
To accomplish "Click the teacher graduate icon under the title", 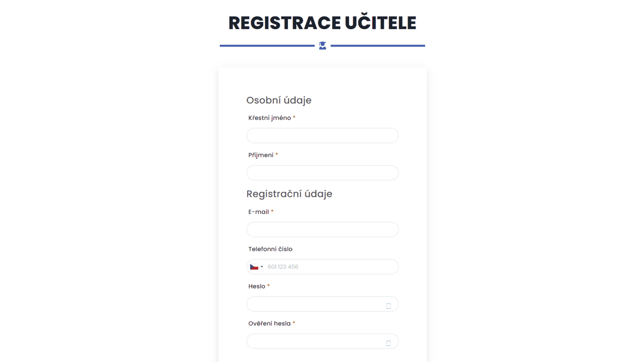I will [x=323, y=46].
